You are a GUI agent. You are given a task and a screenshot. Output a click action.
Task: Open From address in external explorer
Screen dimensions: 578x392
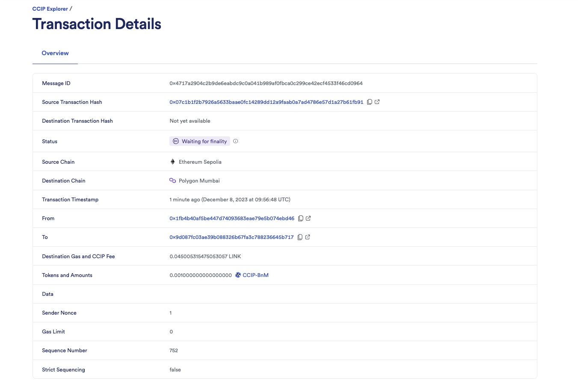coord(308,218)
